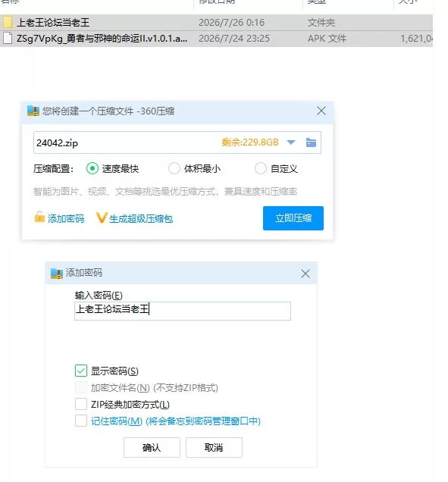Image resolution: width=448 pixels, height=482 pixels.
Task: Click the 立即压缩 button
Action: tap(293, 218)
